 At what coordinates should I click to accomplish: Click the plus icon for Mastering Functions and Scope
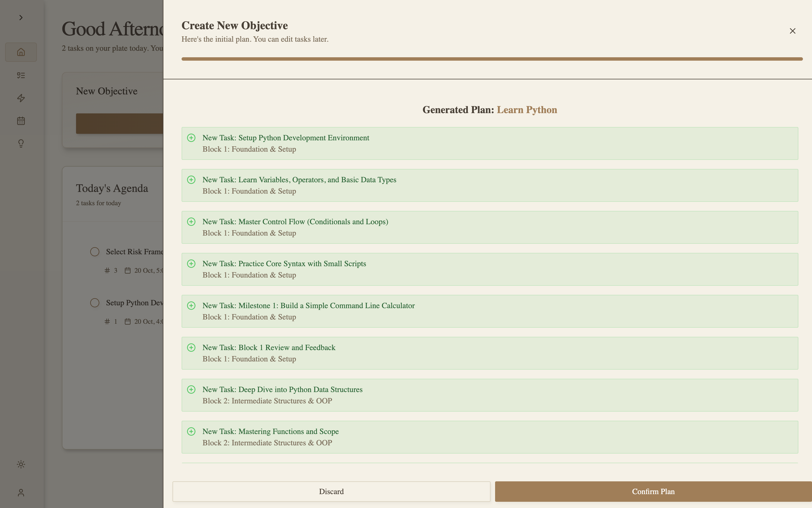(191, 431)
